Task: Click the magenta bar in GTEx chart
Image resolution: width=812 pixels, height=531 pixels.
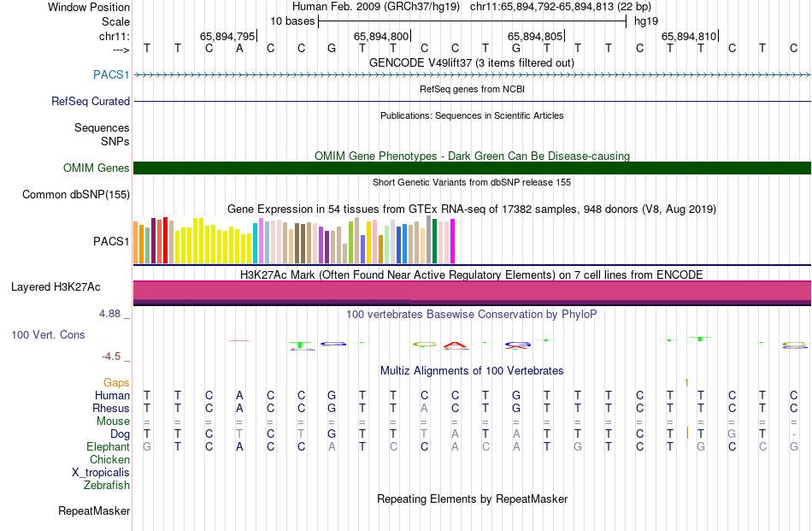Action: click(x=453, y=241)
